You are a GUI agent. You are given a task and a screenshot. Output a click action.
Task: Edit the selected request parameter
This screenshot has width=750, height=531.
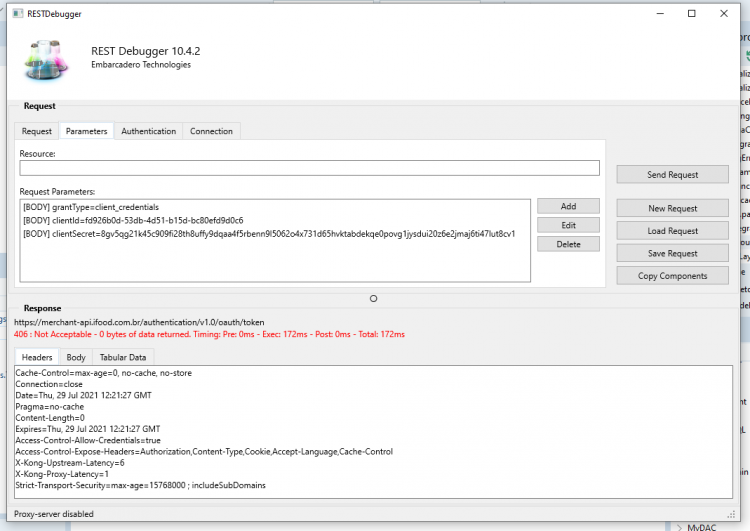568,225
